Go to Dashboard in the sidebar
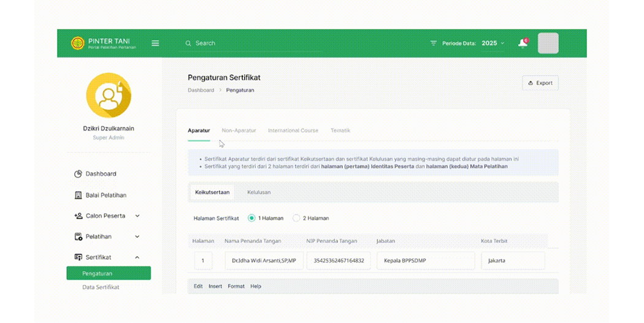The width and height of the screenshot is (644, 323). (x=101, y=174)
